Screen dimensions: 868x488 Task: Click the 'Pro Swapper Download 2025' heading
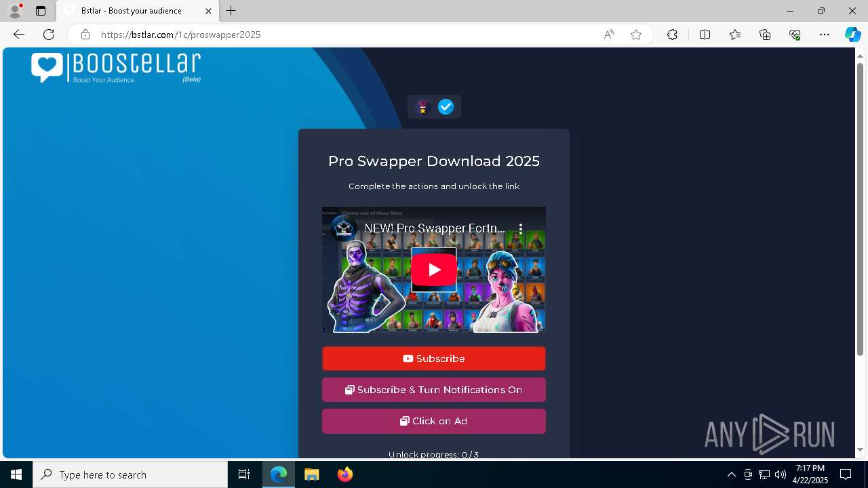[x=434, y=161]
